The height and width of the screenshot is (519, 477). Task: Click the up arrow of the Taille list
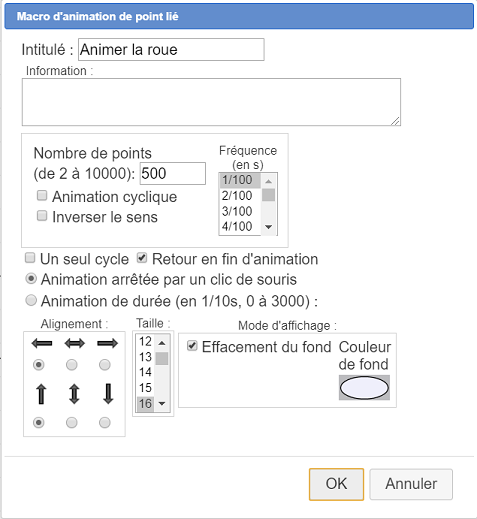(162, 343)
